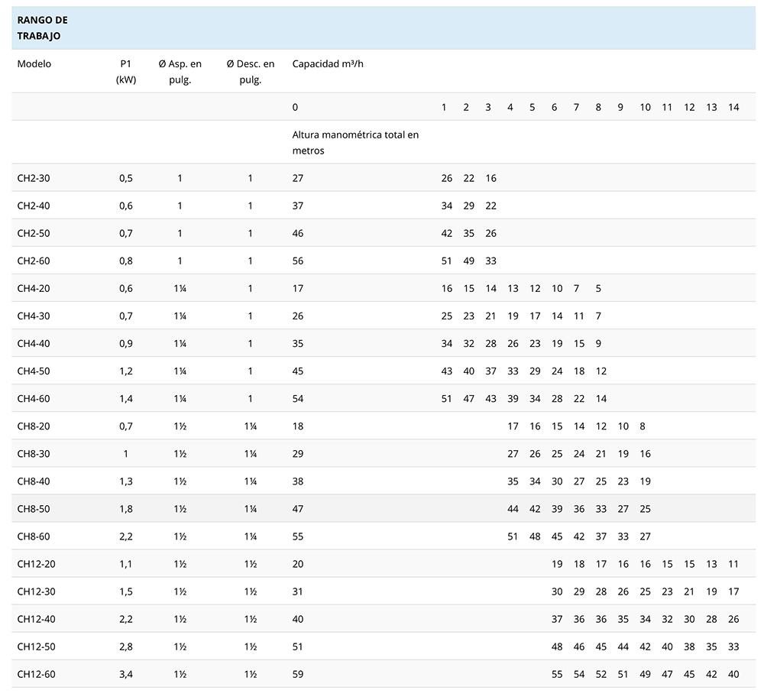Screen dimensions: 764x700
Task: Select the CH8-30 model cell
Action: [34, 453]
